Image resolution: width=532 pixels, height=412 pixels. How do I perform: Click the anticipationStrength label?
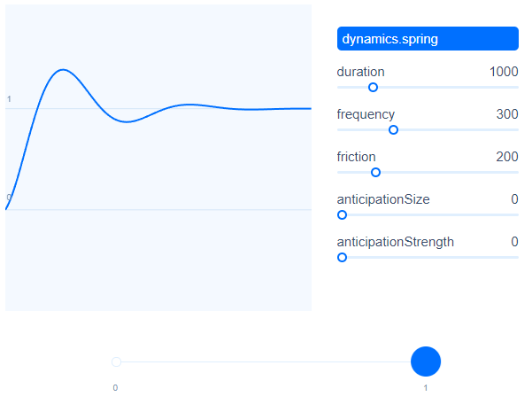[x=396, y=242]
